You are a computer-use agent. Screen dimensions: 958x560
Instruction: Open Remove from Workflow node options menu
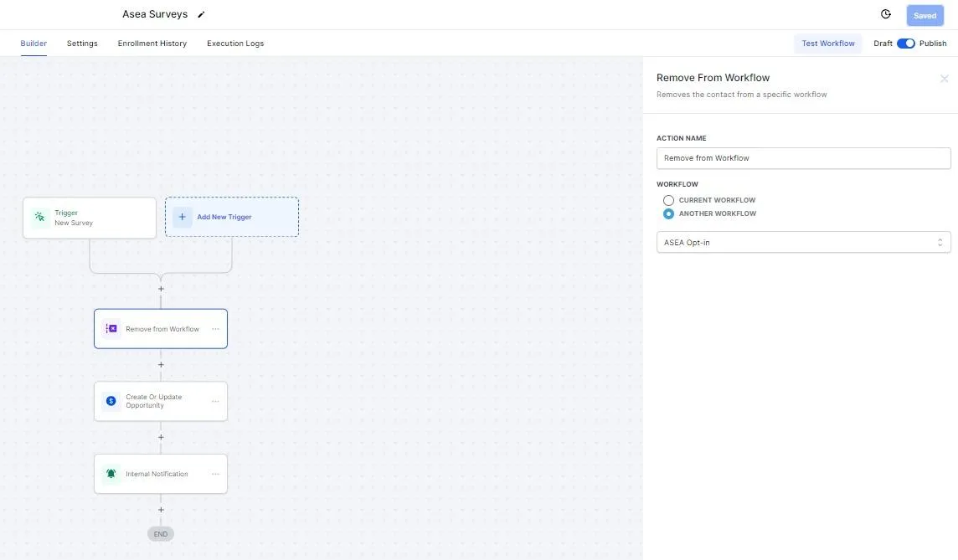215,329
